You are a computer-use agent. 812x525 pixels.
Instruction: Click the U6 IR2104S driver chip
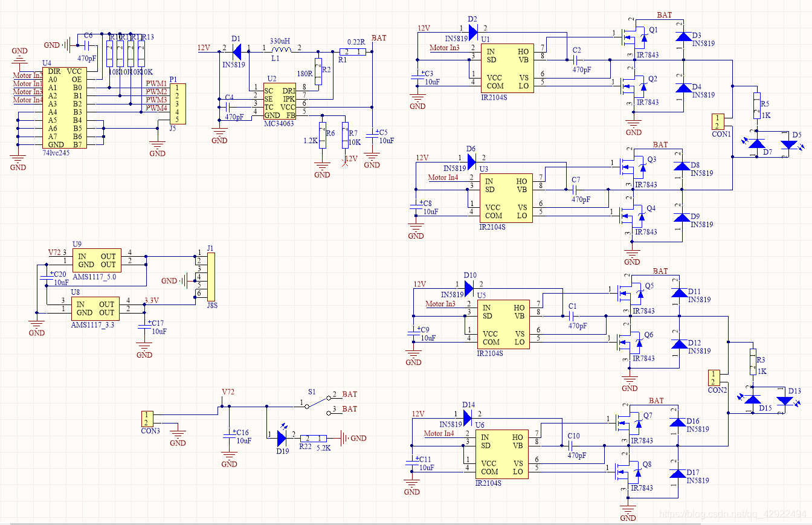(503, 454)
